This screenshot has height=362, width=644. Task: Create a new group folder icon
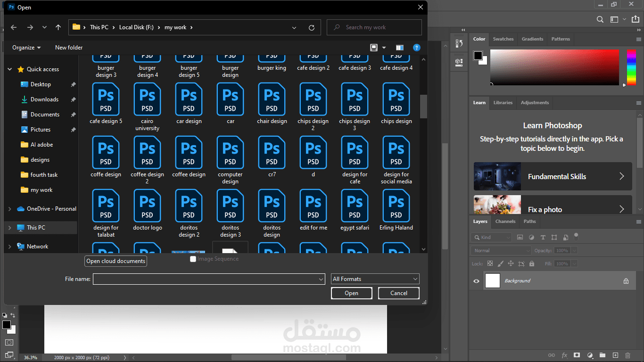pos(603,355)
